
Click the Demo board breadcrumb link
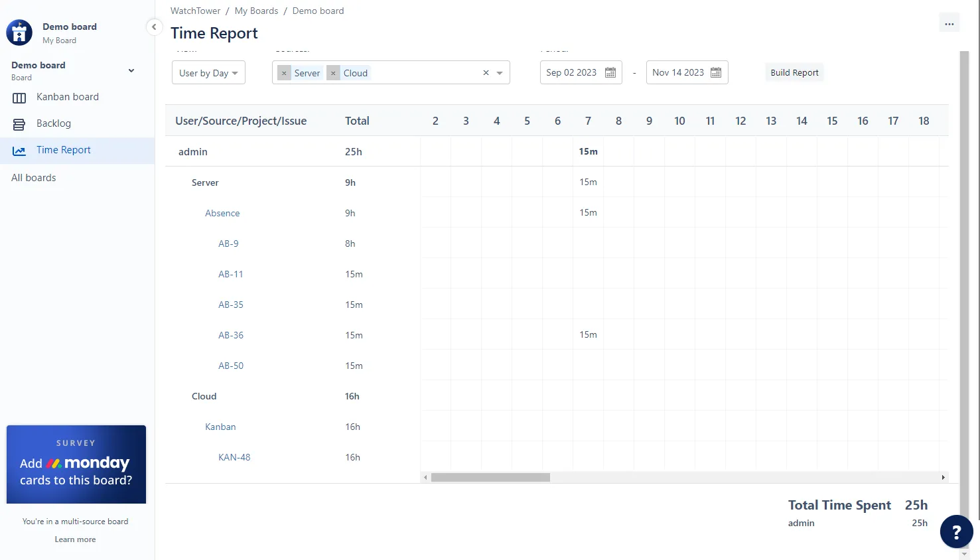point(318,11)
